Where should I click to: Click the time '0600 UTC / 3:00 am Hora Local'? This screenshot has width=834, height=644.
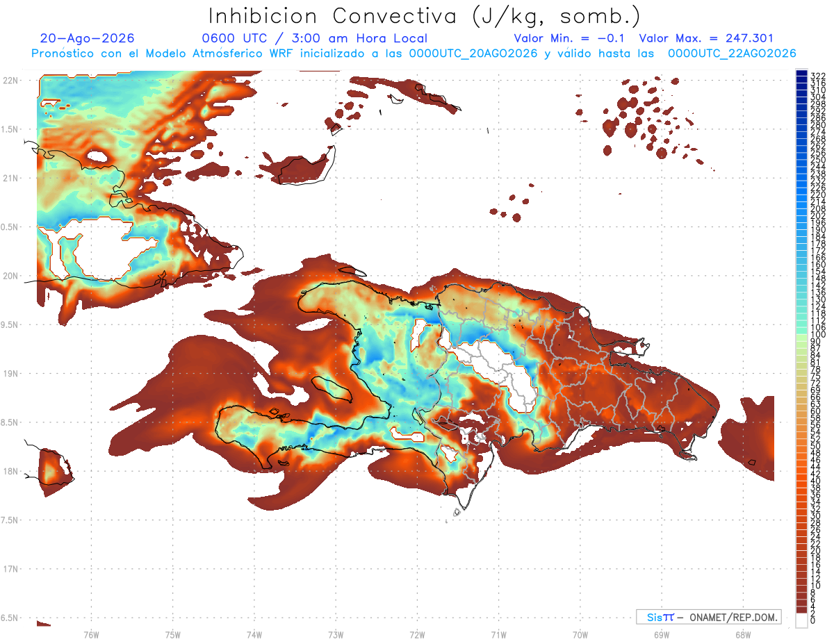point(314,38)
